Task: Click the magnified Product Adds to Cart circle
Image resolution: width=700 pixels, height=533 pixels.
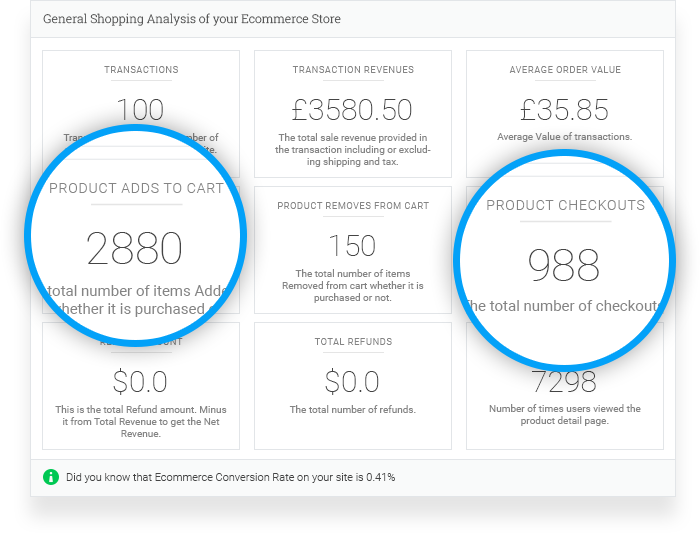Action: click(135, 235)
